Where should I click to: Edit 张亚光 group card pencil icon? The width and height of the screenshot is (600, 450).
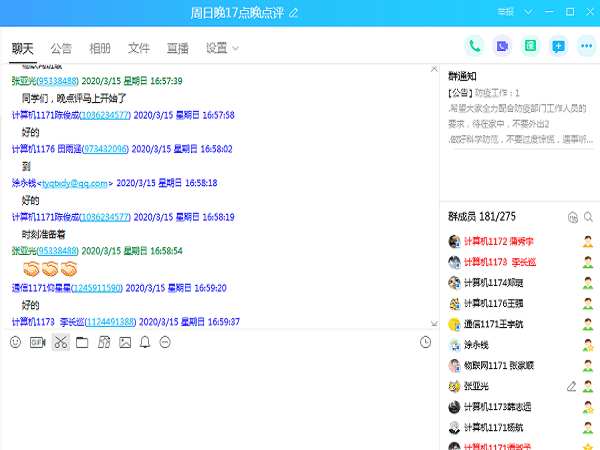pyautogui.click(x=571, y=386)
